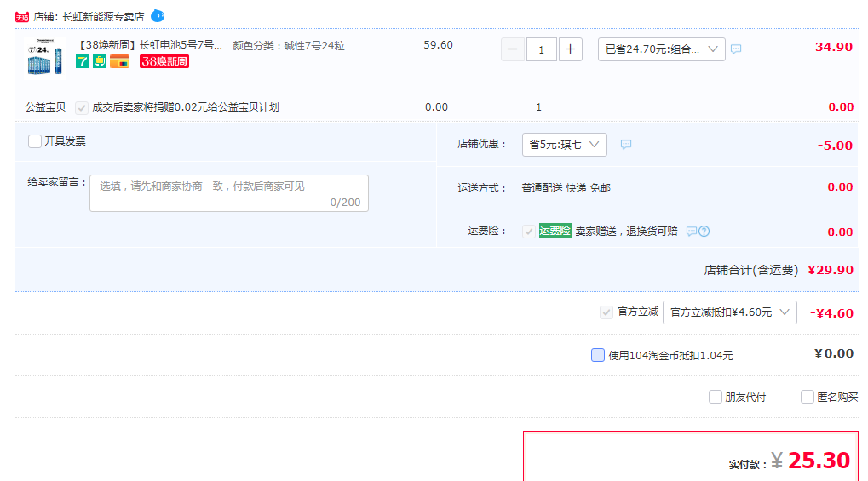Click the 普通配送 快递 免邮 shipping text
The width and height of the screenshot is (868, 481).
566,188
